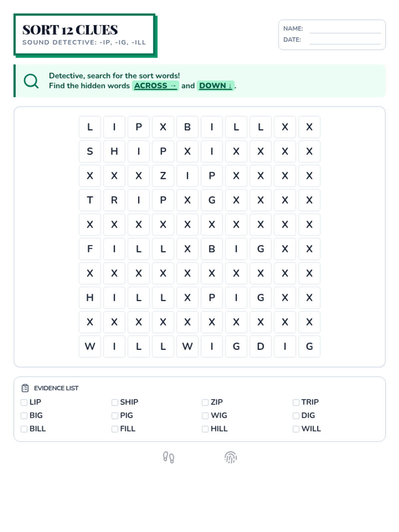Click the DOWN highlighted label
Image resolution: width=399 pixels, height=532 pixels.
(215, 86)
